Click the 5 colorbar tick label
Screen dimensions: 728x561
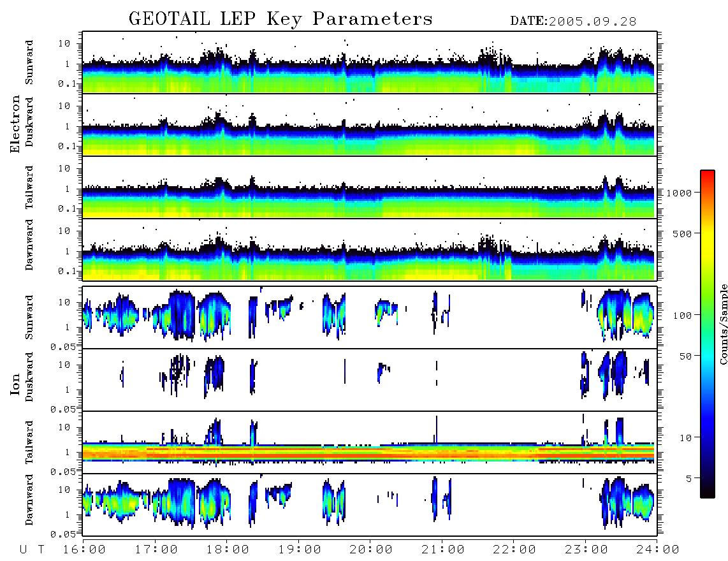688,478
